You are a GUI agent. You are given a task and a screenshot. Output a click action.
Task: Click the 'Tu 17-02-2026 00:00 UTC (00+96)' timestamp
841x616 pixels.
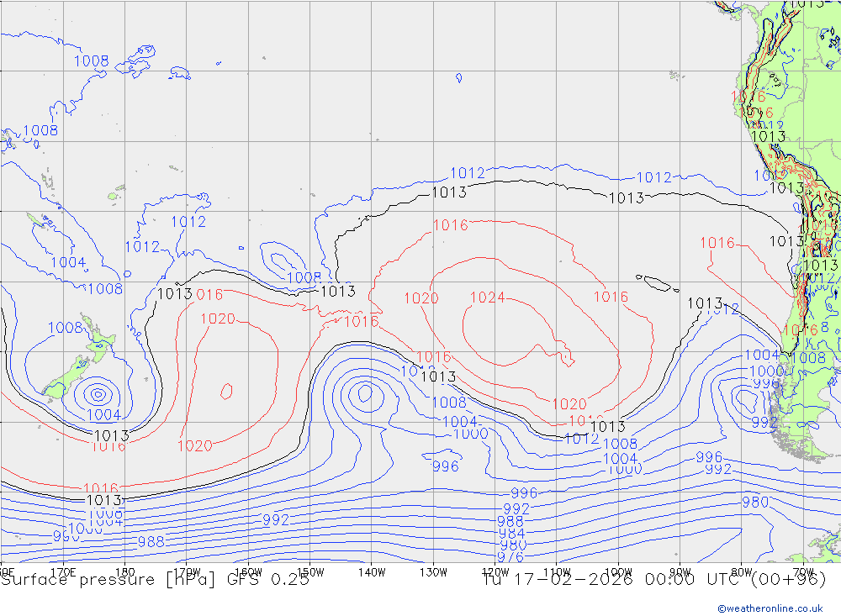point(653,580)
